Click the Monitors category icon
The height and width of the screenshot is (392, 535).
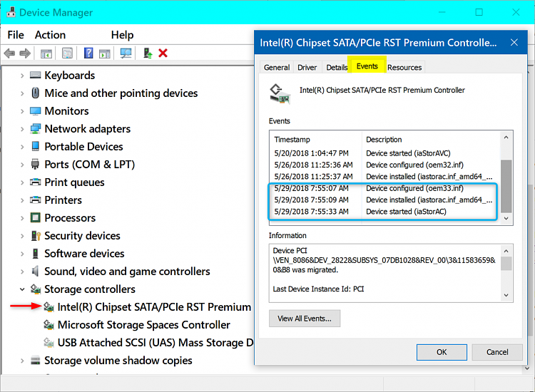coord(35,110)
